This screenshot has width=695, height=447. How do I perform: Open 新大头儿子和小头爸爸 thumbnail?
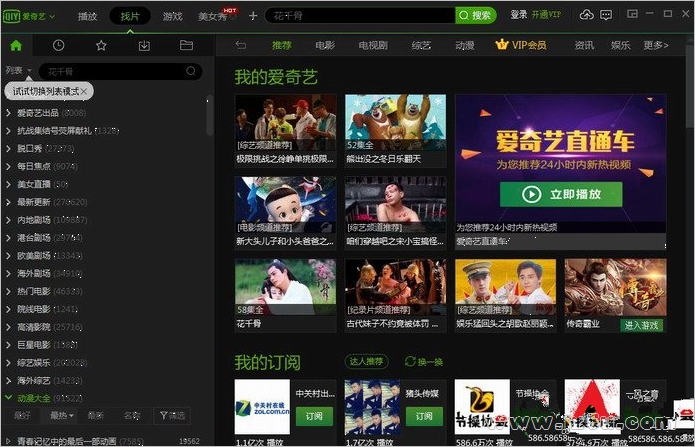(x=285, y=205)
